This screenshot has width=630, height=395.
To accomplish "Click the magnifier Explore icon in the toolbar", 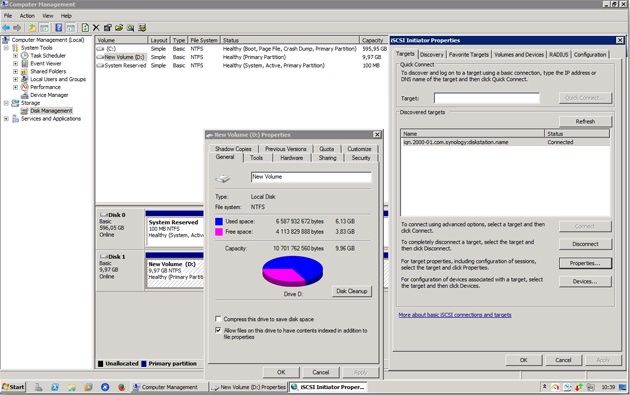I will click(131, 28).
